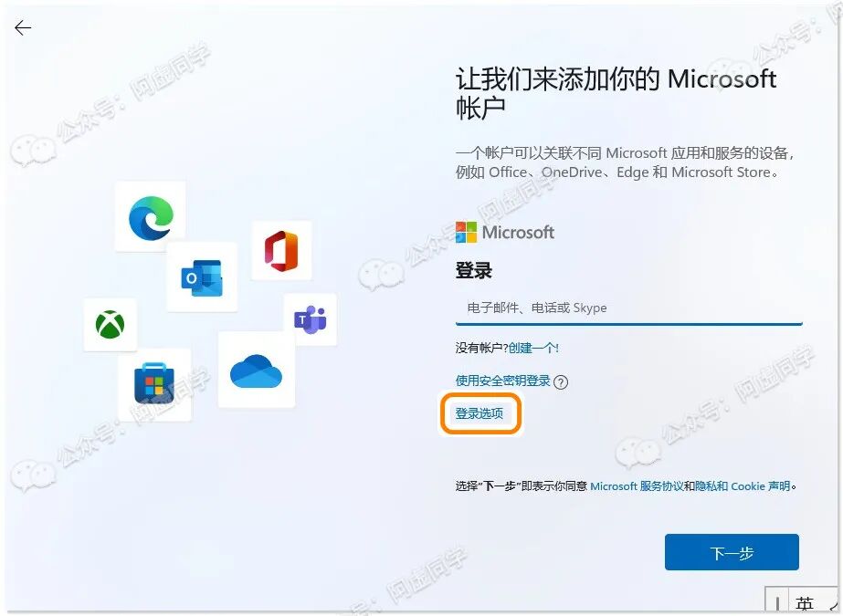
Task: Click the Outlook icon tile
Action: 202,277
